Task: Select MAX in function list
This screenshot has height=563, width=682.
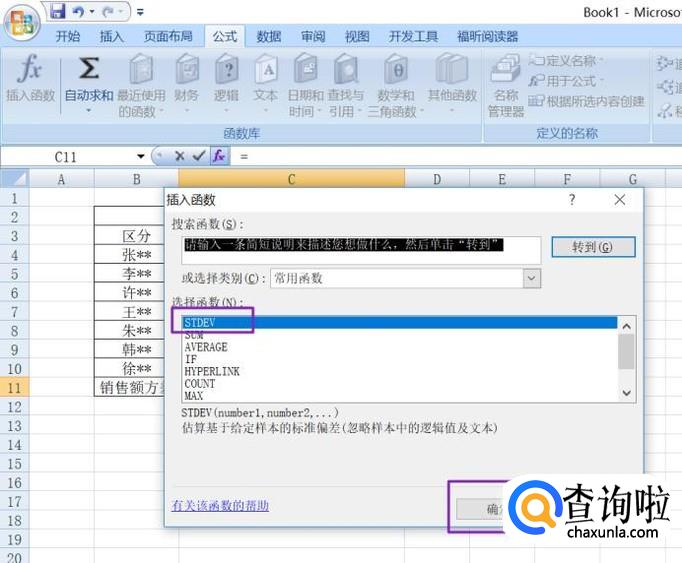Action: point(399,396)
